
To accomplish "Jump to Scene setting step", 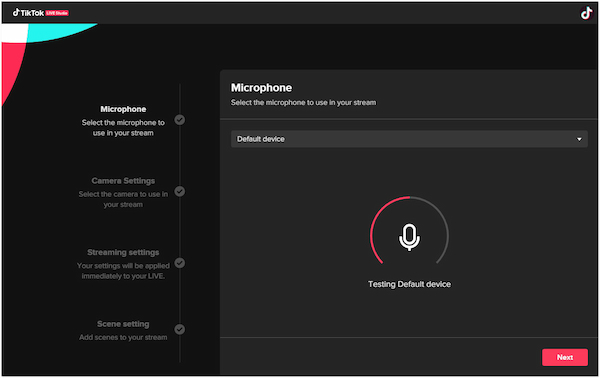I will pos(123,324).
